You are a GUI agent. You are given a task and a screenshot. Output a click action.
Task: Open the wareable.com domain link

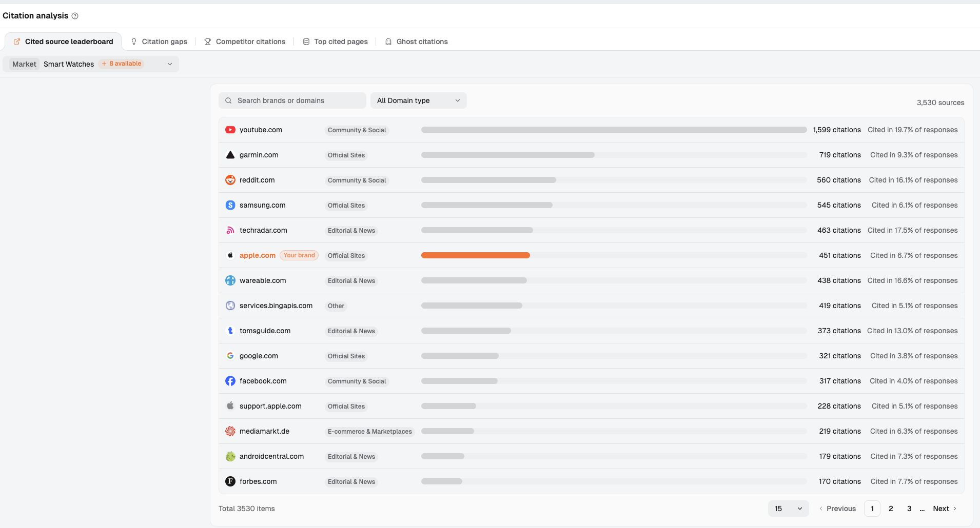pyautogui.click(x=263, y=281)
